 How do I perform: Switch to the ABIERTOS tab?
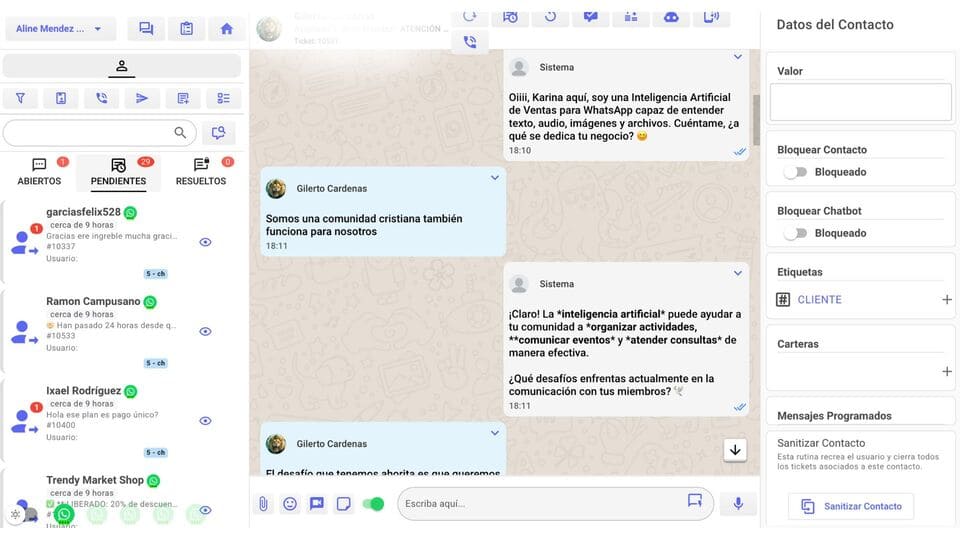click(x=39, y=172)
